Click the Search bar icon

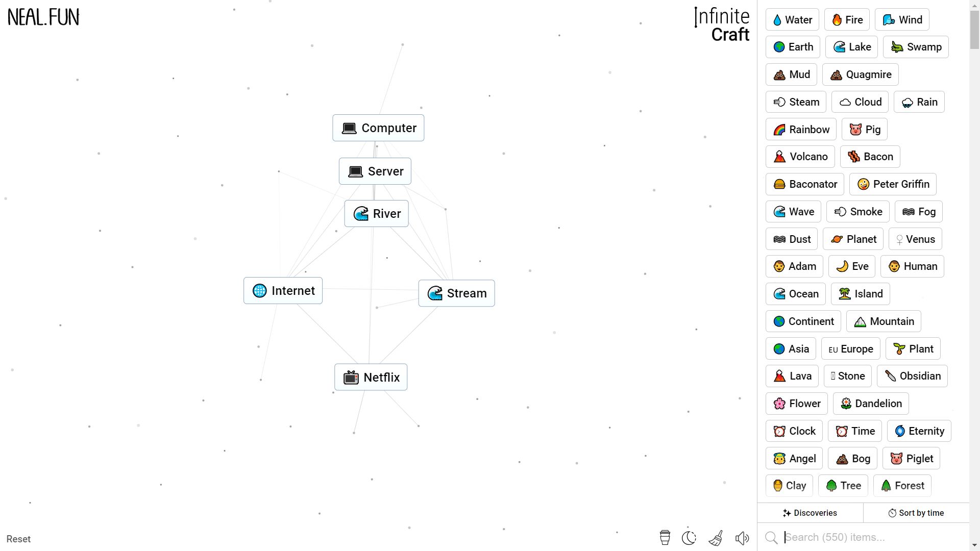pos(773,537)
